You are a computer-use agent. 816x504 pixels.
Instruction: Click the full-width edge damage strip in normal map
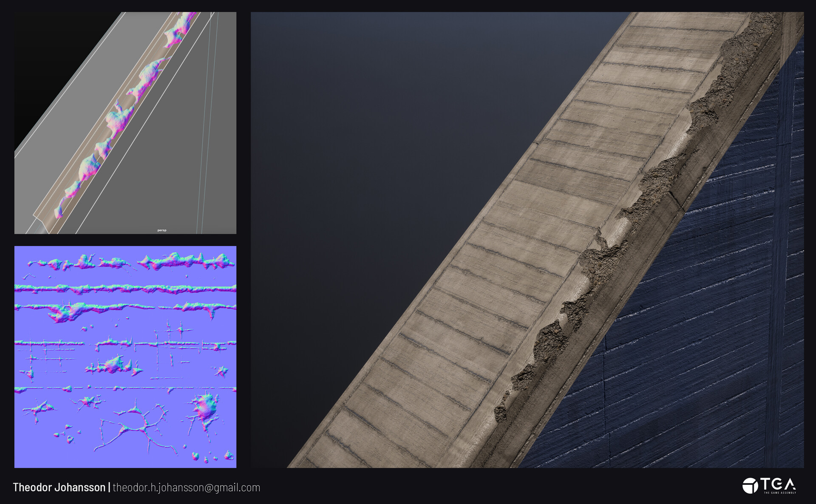125,289
